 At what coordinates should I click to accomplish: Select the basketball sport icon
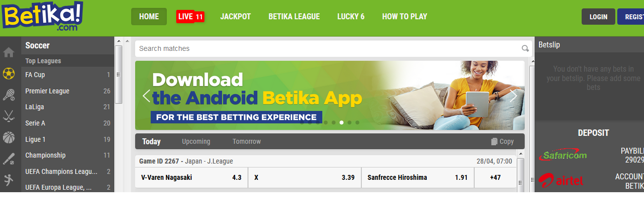(8, 137)
